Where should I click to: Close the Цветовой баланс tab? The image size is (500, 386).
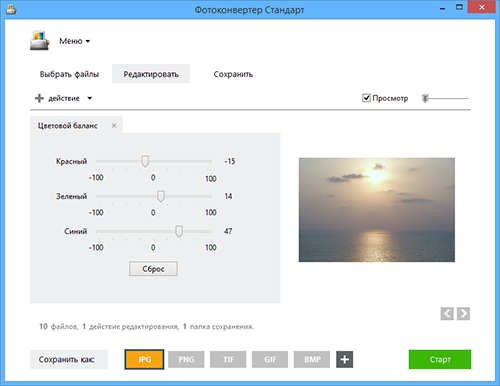(x=114, y=126)
